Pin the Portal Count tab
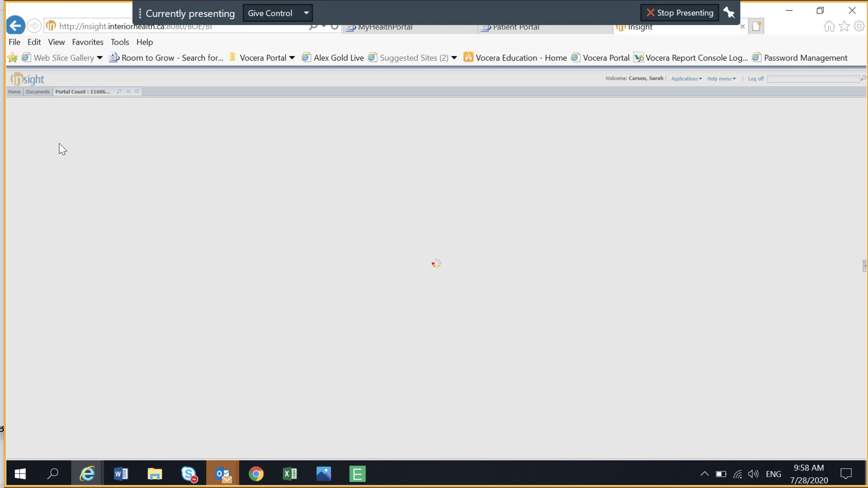The width and height of the screenshot is (868, 488). pyautogui.click(x=128, y=92)
